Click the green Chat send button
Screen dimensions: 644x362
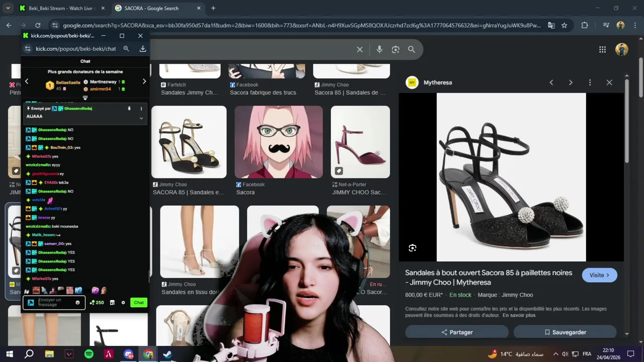click(138, 303)
